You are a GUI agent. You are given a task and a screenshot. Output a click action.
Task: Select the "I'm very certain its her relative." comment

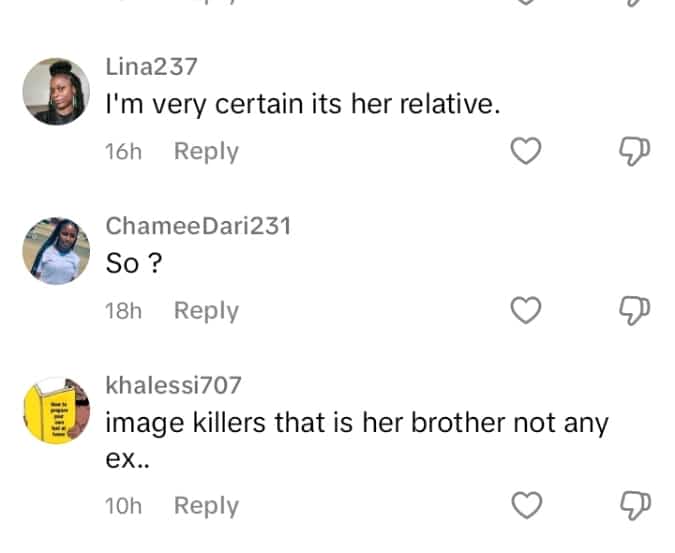pyautogui.click(x=302, y=104)
